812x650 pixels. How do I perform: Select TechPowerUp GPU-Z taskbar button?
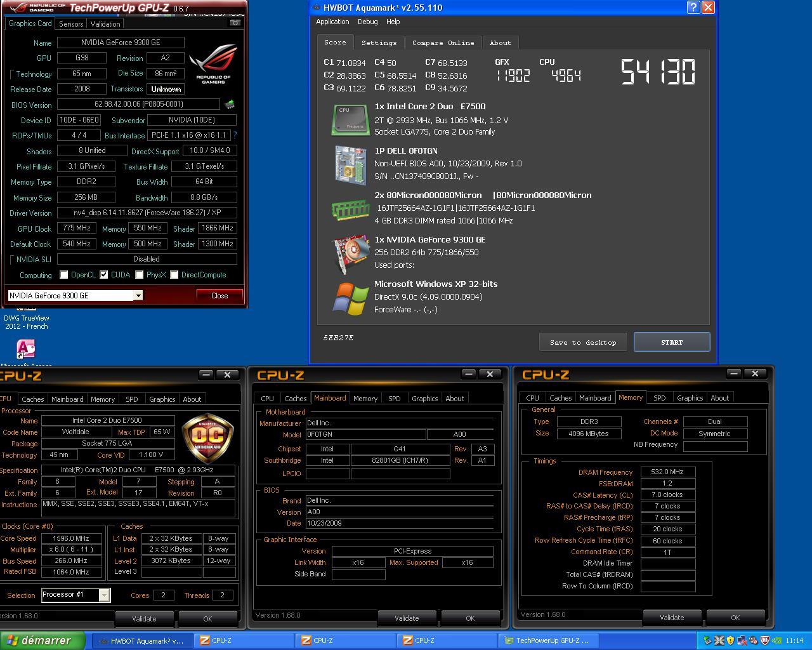point(549,640)
